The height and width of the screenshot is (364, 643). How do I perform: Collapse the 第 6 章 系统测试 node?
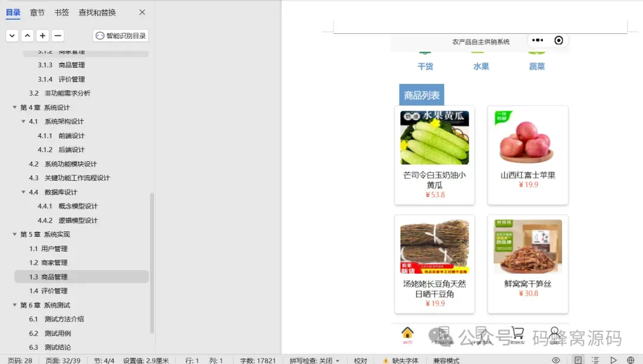(x=15, y=305)
